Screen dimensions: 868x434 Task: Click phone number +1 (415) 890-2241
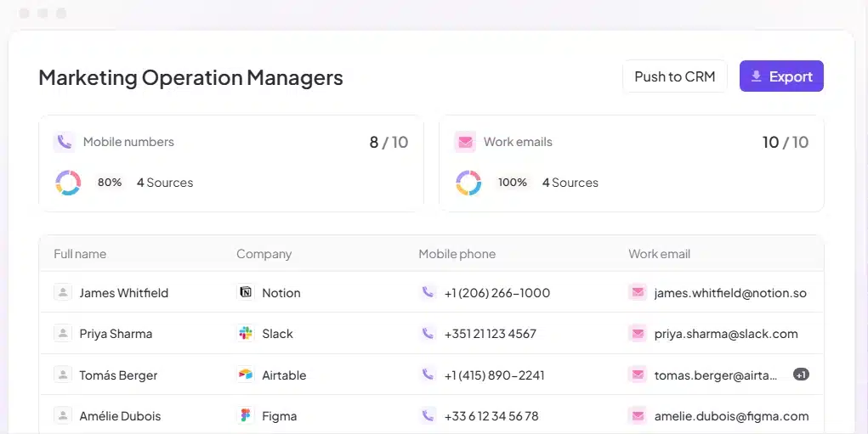click(x=494, y=375)
